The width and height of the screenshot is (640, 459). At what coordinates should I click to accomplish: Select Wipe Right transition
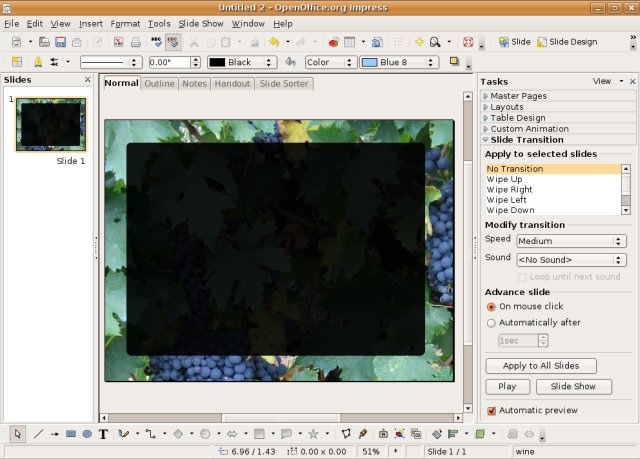point(509,190)
